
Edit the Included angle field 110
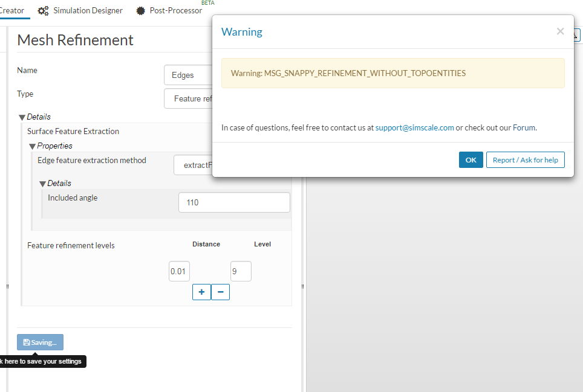point(234,202)
